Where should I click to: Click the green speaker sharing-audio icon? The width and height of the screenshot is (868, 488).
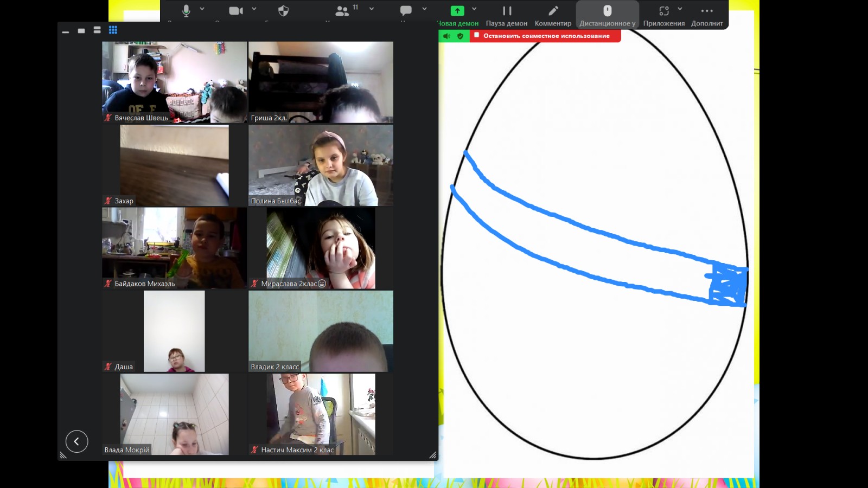tap(446, 36)
